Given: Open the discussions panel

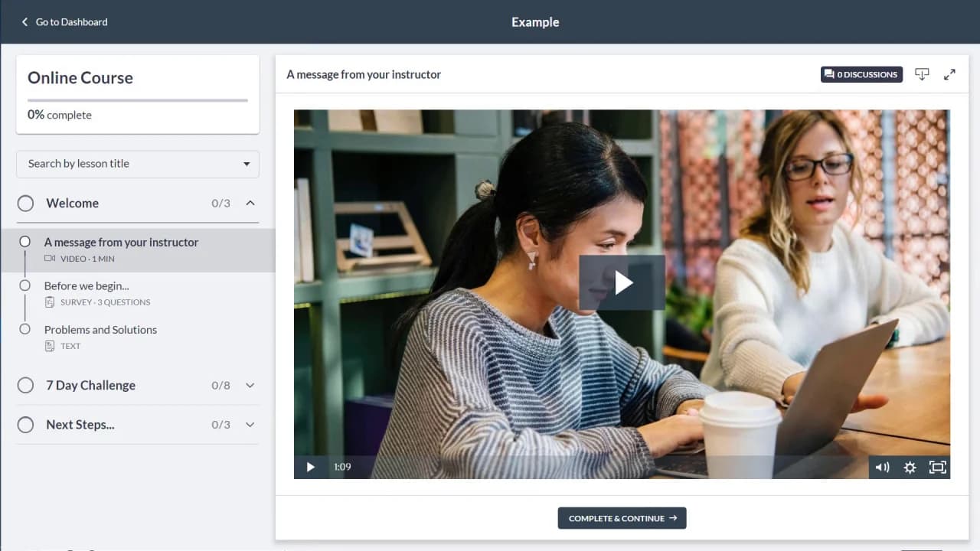Looking at the screenshot, I should click(x=861, y=74).
